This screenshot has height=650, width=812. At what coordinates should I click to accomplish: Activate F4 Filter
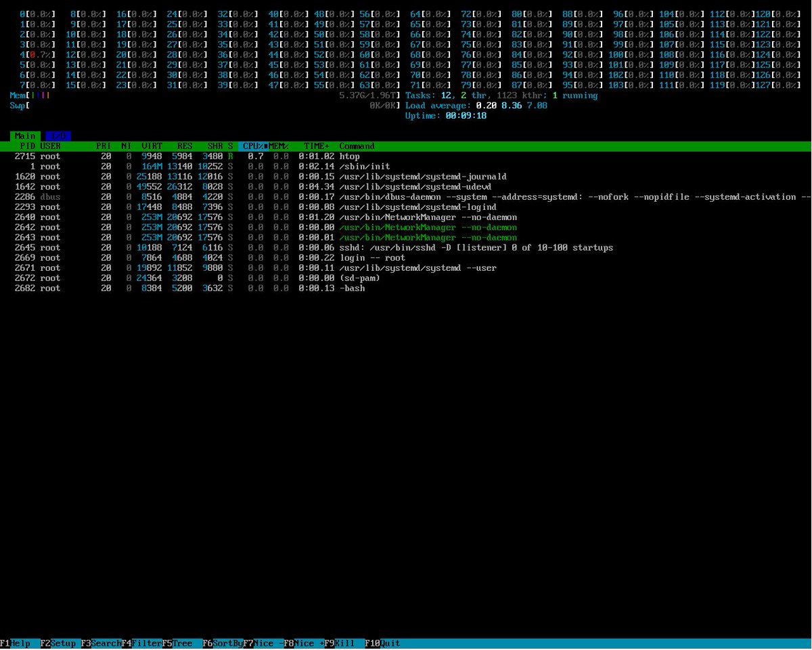(x=142, y=643)
